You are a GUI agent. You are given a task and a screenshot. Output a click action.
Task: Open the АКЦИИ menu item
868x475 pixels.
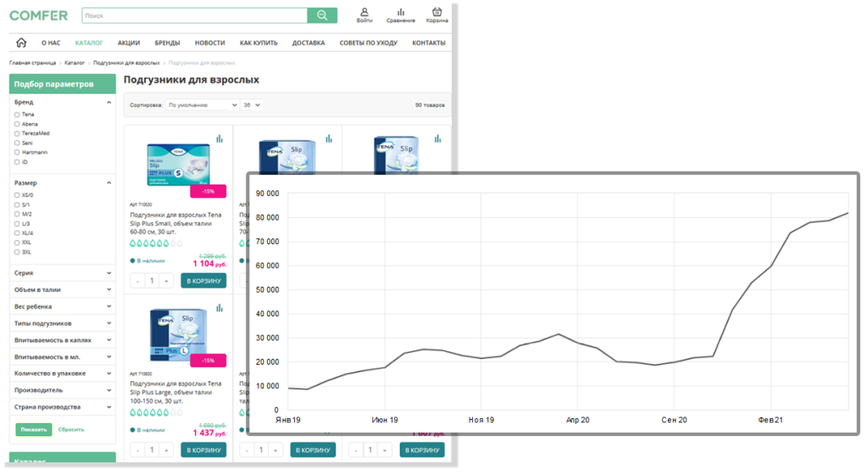click(x=129, y=42)
